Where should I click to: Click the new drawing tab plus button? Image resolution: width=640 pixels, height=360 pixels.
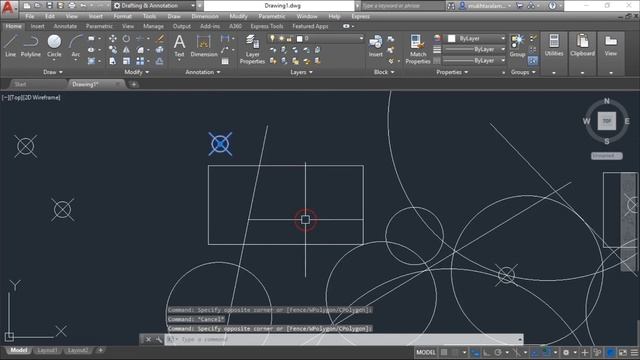133,84
